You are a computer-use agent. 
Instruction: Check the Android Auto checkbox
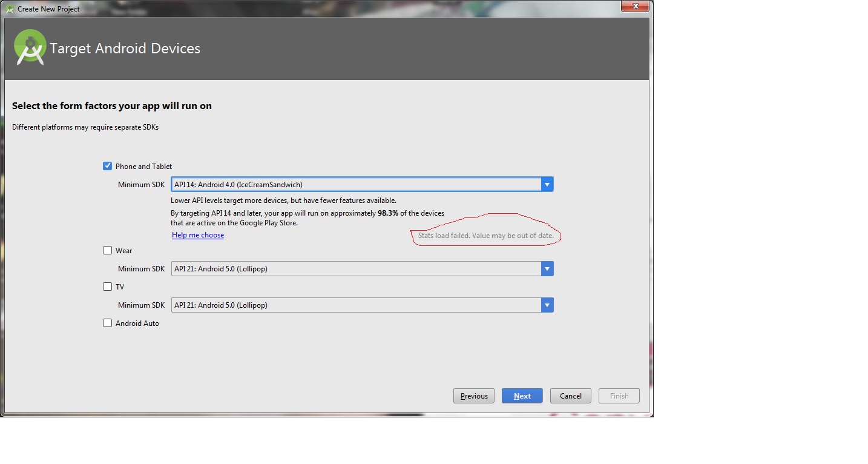tap(108, 323)
